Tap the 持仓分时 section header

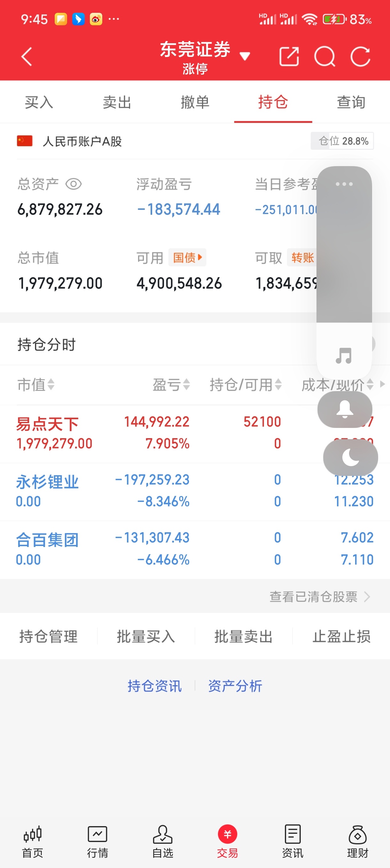pos(47,344)
